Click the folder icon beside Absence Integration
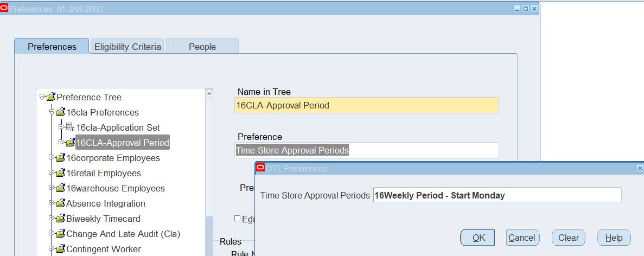The height and width of the screenshot is (256, 644). (x=60, y=204)
